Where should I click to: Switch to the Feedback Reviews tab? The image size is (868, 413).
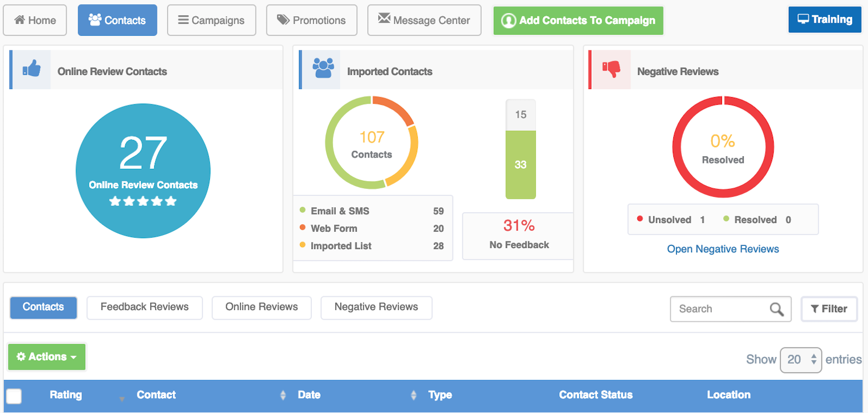coord(145,307)
